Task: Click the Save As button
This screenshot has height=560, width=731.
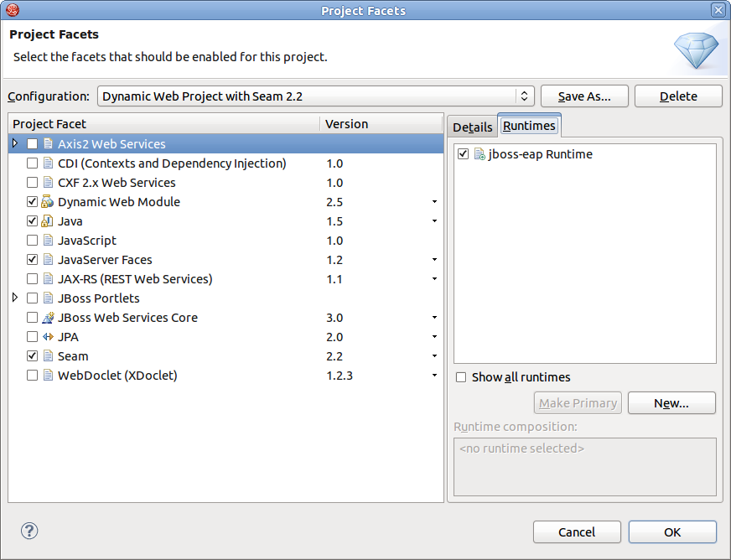Action: 584,96
